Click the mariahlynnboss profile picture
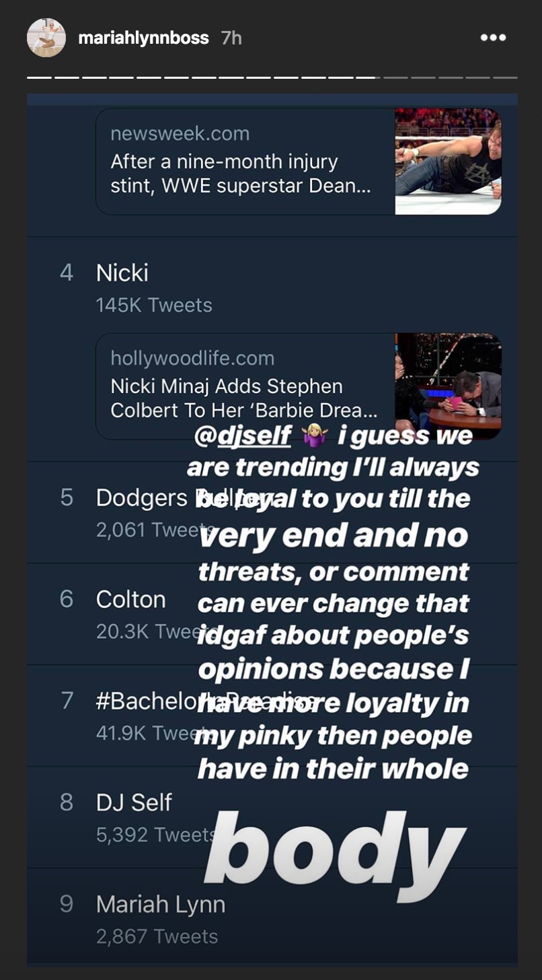The height and width of the screenshot is (980, 542). tap(45, 38)
